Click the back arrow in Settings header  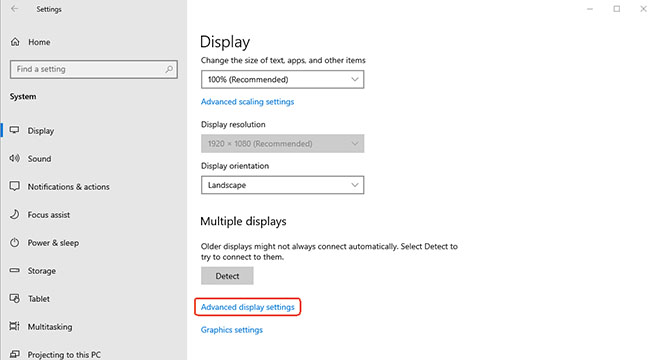pos(15,9)
